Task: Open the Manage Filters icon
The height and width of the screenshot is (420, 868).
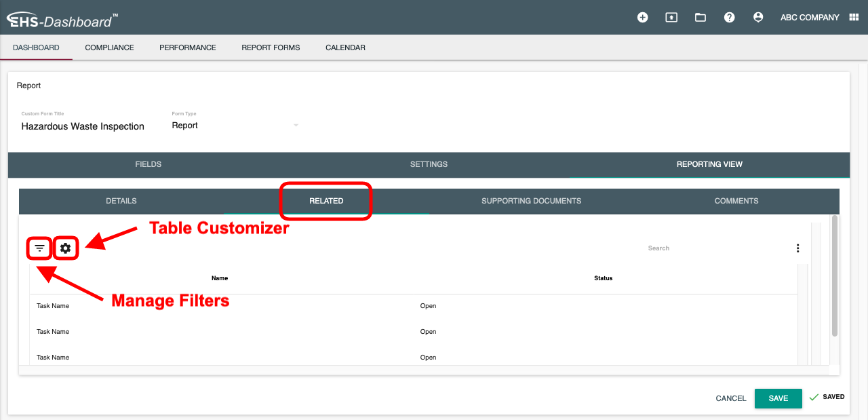Action: click(40, 248)
